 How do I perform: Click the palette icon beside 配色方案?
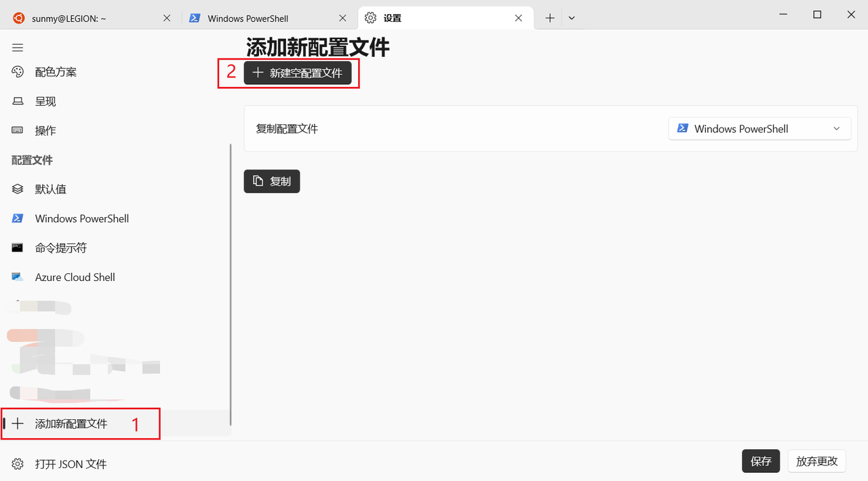(18, 72)
